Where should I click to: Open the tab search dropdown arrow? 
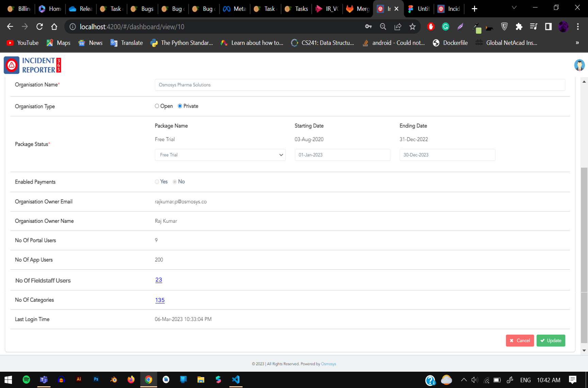(x=514, y=7)
